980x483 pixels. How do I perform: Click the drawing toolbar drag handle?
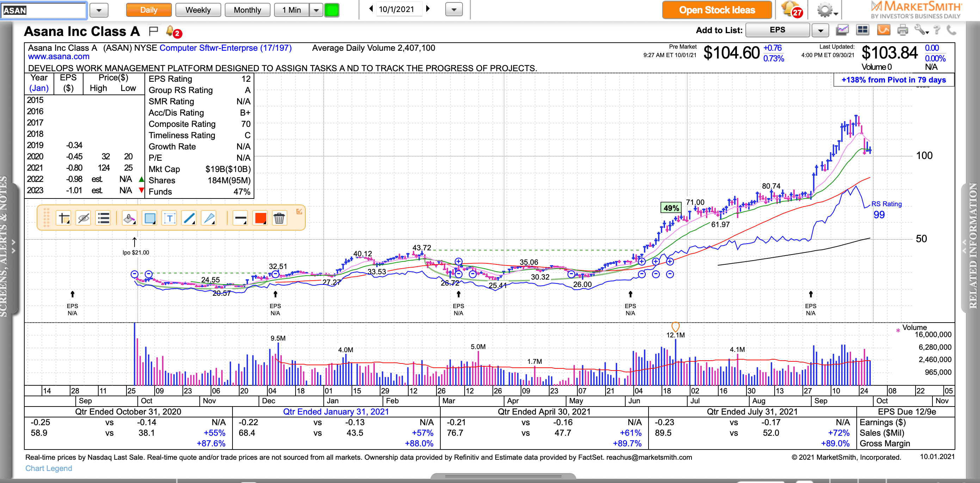46,218
